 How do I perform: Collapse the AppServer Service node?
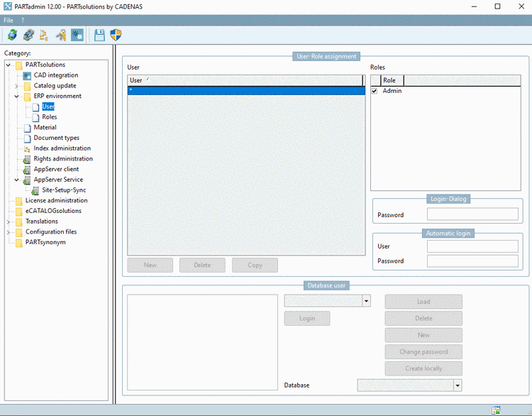point(16,180)
